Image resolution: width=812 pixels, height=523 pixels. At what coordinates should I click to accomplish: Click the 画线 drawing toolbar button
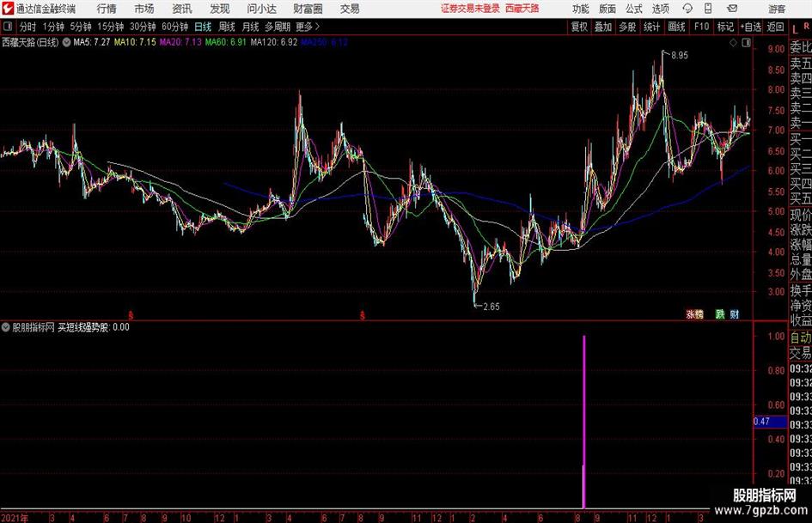[x=676, y=27]
